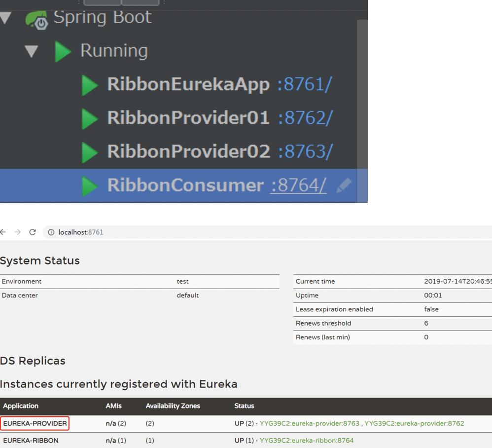492x448 pixels.
Task: Click the Status column header
Action: pyautogui.click(x=244, y=406)
